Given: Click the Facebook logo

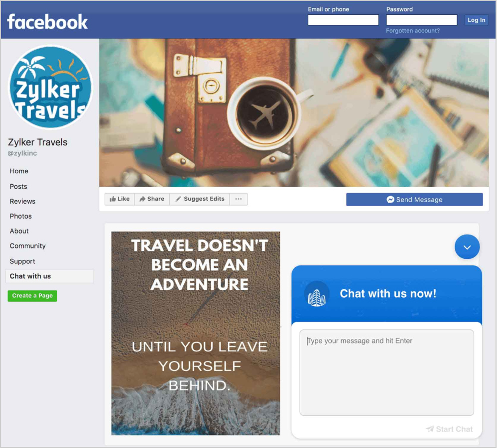Looking at the screenshot, I should [x=47, y=21].
